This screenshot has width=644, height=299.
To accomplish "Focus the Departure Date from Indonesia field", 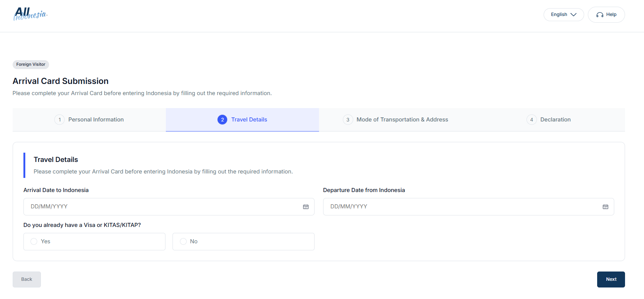I will point(468,207).
